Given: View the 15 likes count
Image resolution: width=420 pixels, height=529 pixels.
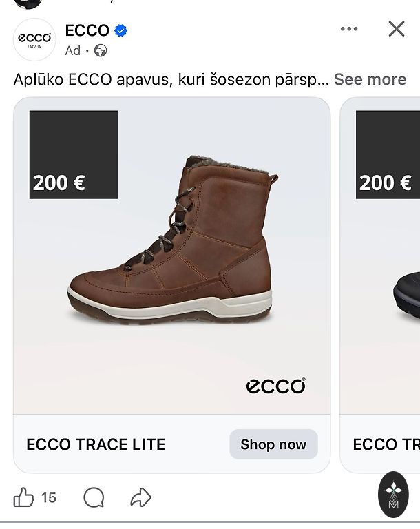Looking at the screenshot, I should tap(49, 497).
